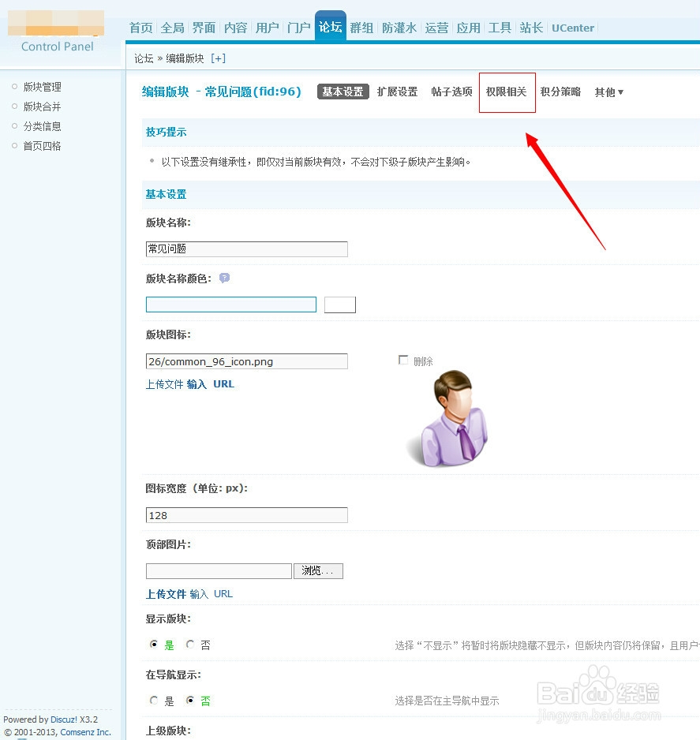This screenshot has height=740, width=700.
Task: Open file picker with 浏览 button for 顶部图片
Action: tap(318, 570)
